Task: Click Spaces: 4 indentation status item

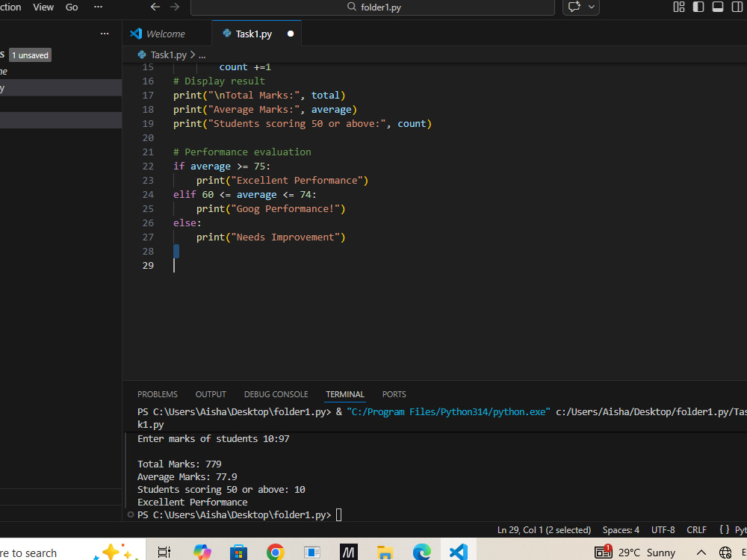Action: pos(621,530)
